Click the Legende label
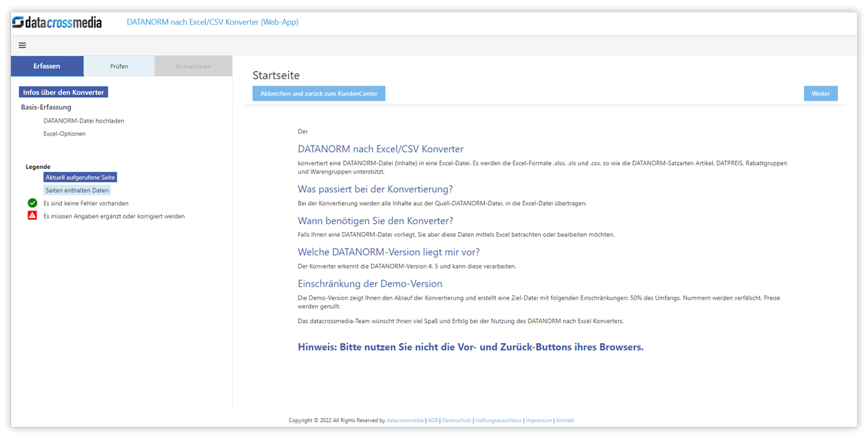The height and width of the screenshot is (438, 868). [x=38, y=167]
